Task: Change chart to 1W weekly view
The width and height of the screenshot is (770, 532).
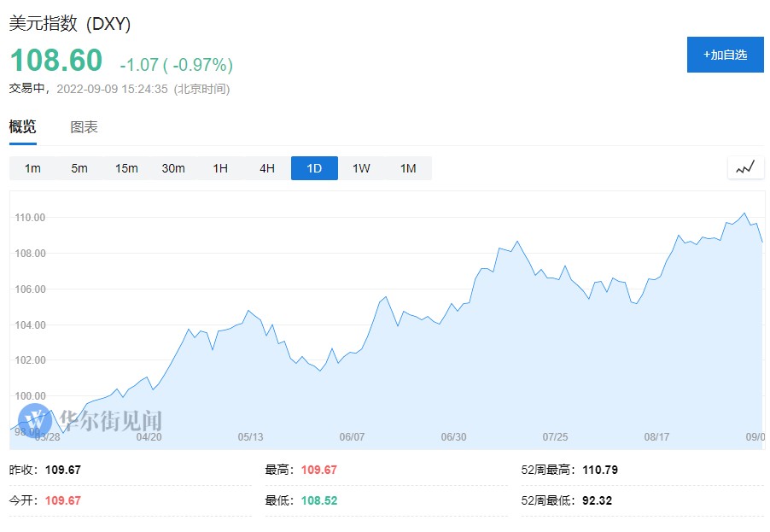Action: tap(361, 168)
